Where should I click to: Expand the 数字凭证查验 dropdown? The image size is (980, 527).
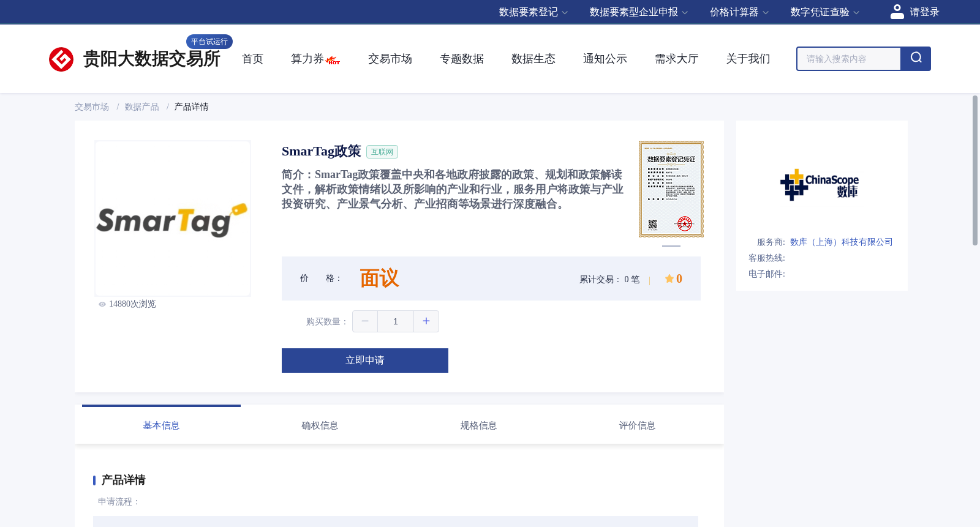click(824, 12)
